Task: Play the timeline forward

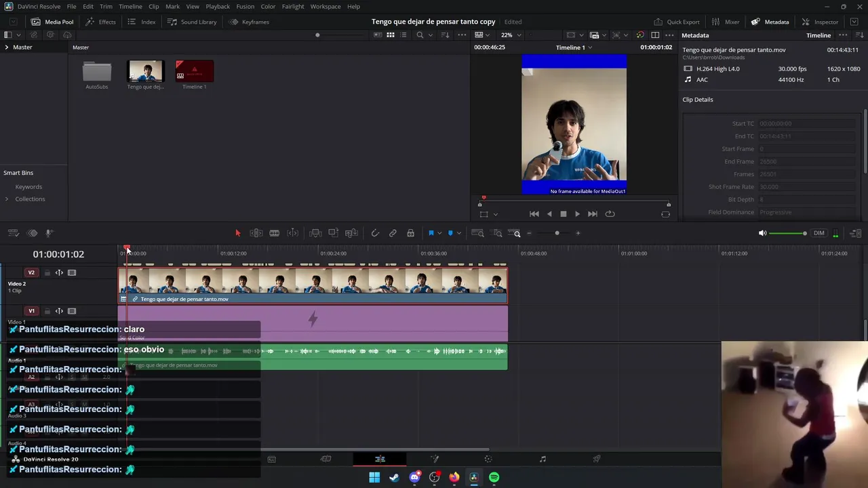Action: click(x=577, y=214)
